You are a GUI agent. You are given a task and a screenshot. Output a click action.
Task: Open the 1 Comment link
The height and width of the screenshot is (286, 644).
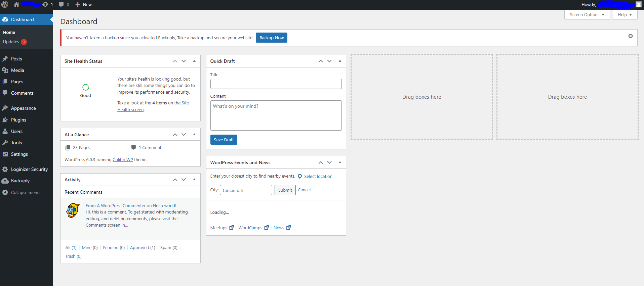pyautogui.click(x=150, y=148)
